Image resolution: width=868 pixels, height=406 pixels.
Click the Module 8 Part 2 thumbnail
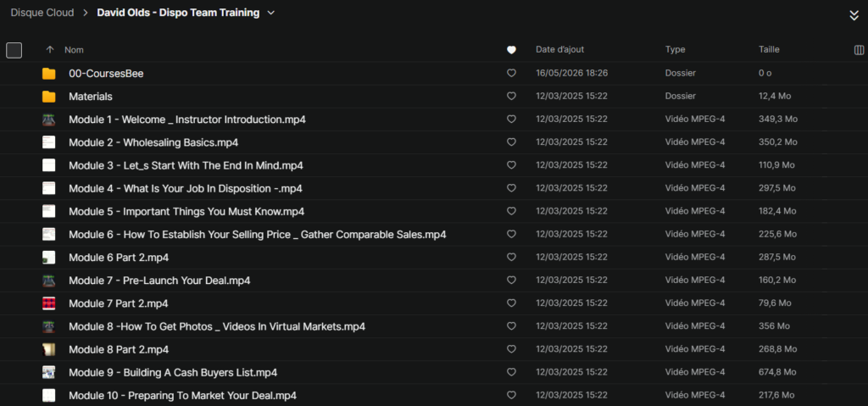pos(48,349)
